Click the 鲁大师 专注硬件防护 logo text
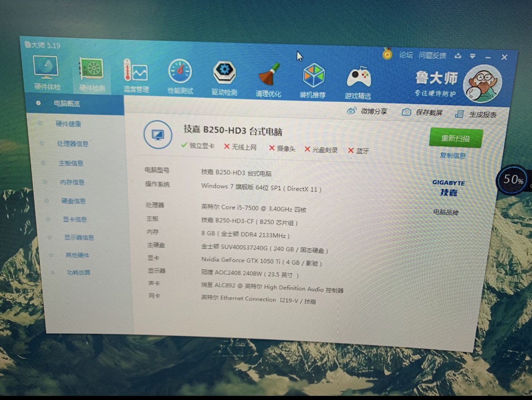The image size is (532, 400). [x=436, y=84]
